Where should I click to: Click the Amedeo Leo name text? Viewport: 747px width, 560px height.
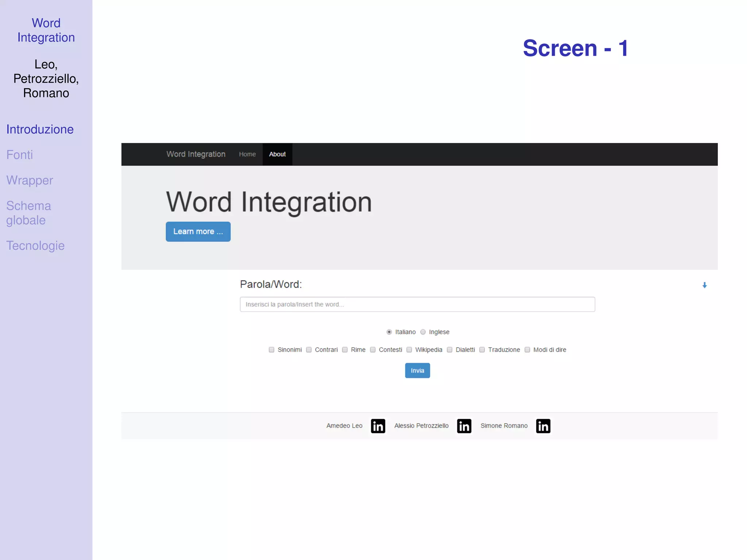(344, 426)
